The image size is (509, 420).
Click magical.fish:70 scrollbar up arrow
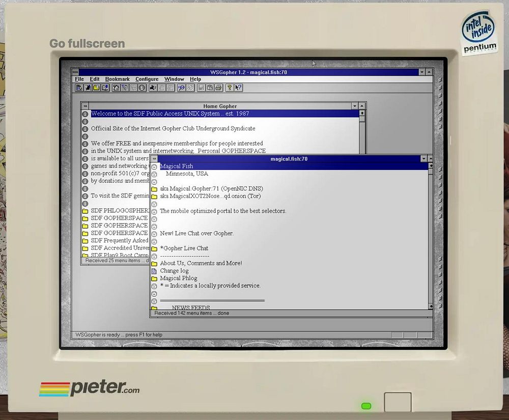coord(431,165)
